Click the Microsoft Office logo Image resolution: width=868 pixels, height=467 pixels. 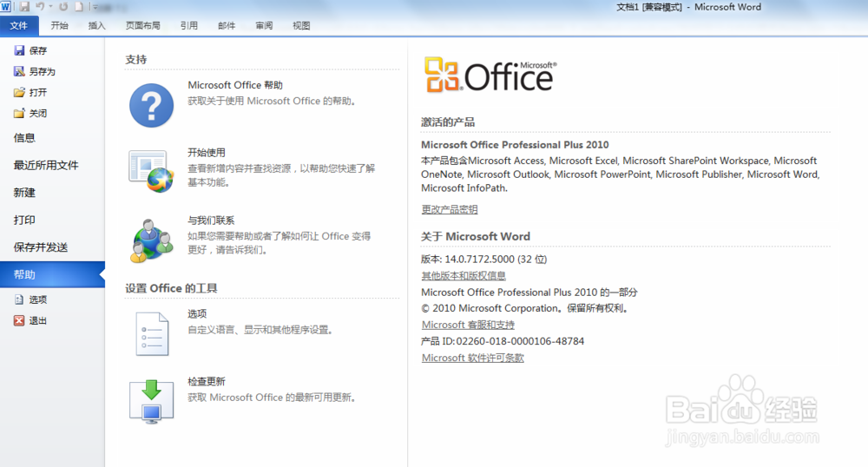click(490, 75)
